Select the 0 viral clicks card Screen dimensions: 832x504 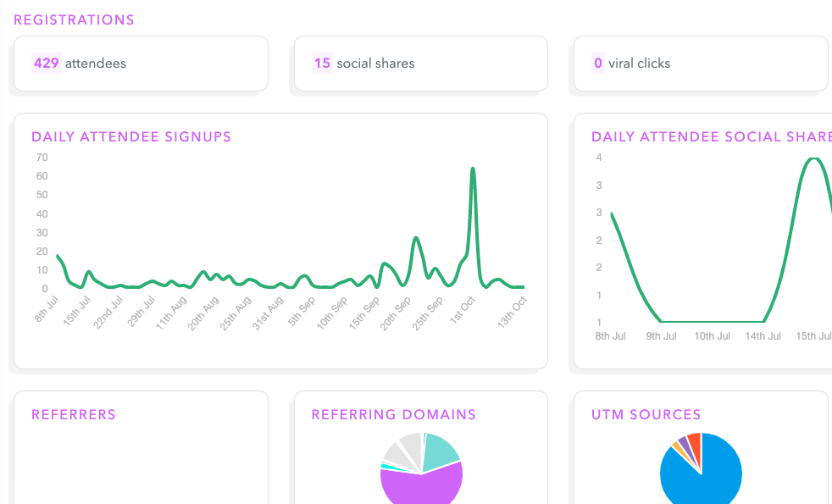[x=700, y=64]
